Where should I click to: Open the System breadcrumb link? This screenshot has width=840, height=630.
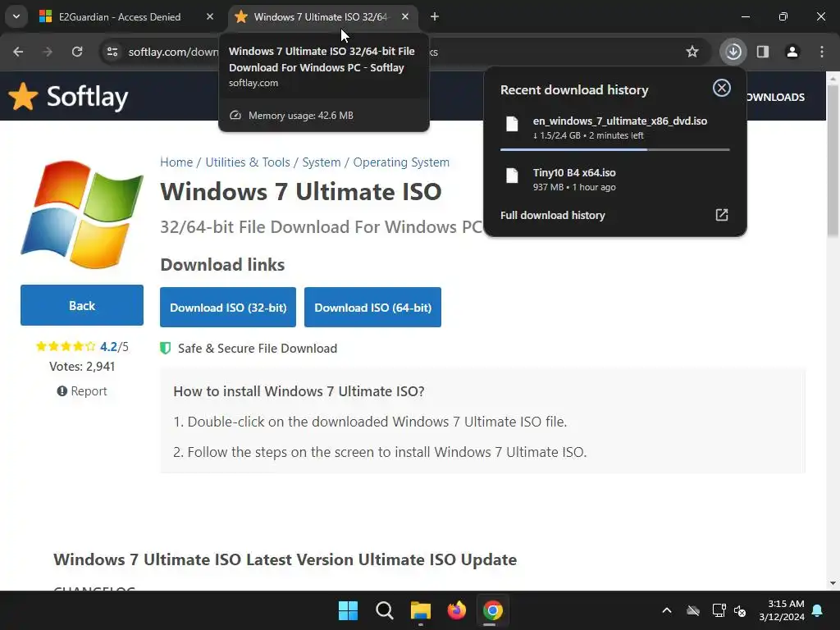pyautogui.click(x=322, y=162)
